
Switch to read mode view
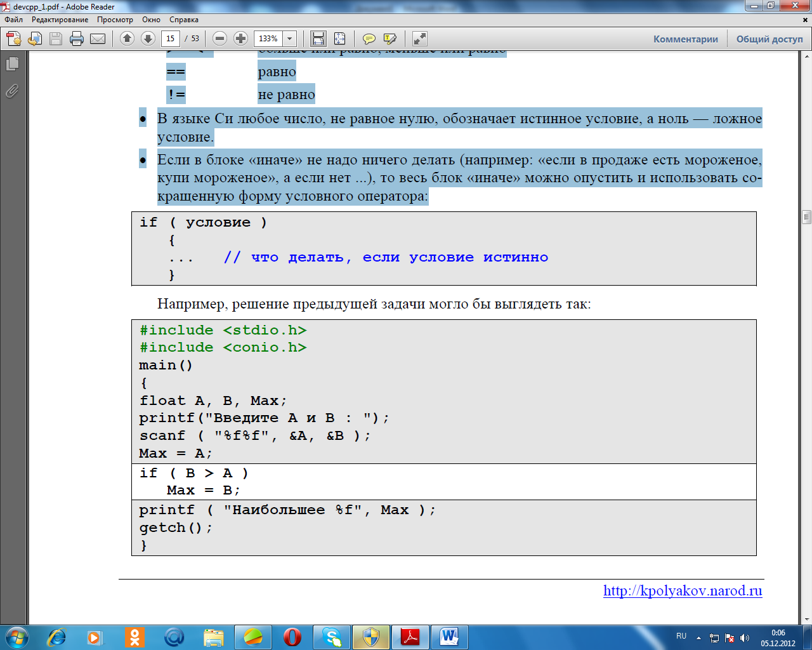click(419, 39)
